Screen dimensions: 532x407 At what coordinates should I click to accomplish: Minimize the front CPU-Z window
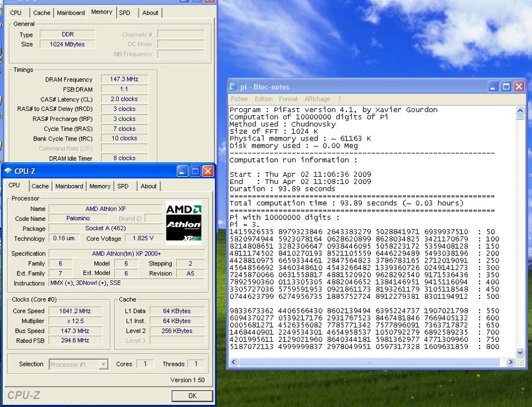[x=182, y=171]
